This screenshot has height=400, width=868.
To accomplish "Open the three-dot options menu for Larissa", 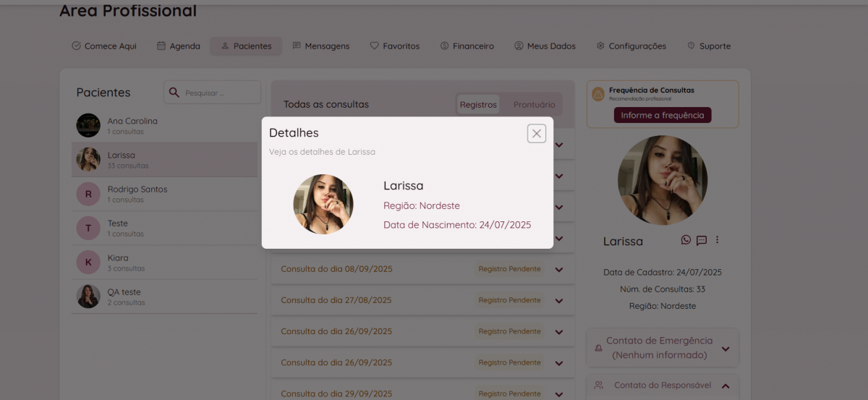I will coord(717,240).
